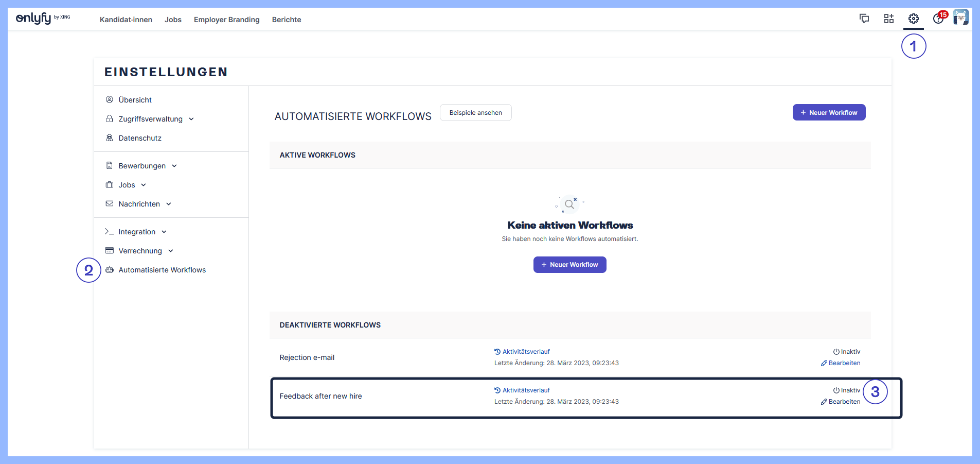Open the llama profile avatar

(961, 16)
